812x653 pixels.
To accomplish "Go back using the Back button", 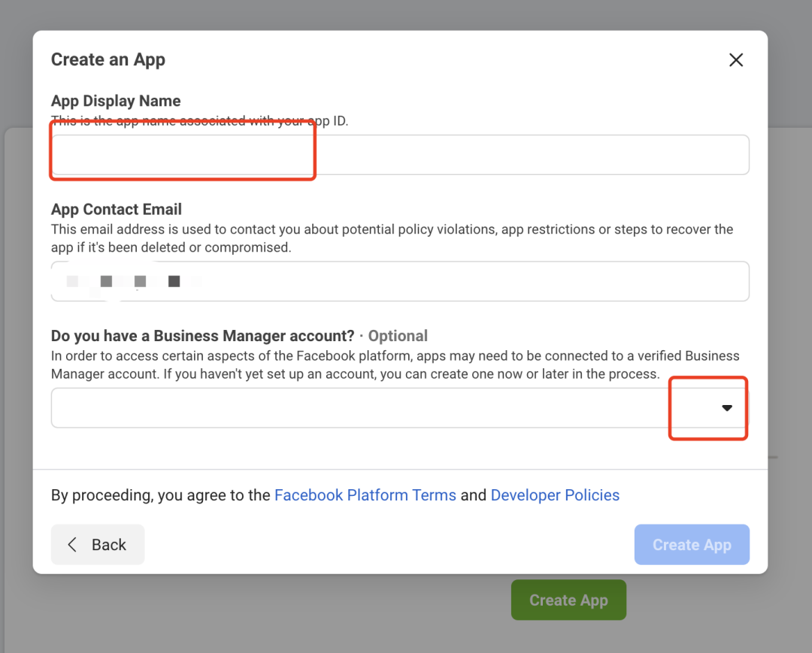I will pyautogui.click(x=98, y=545).
